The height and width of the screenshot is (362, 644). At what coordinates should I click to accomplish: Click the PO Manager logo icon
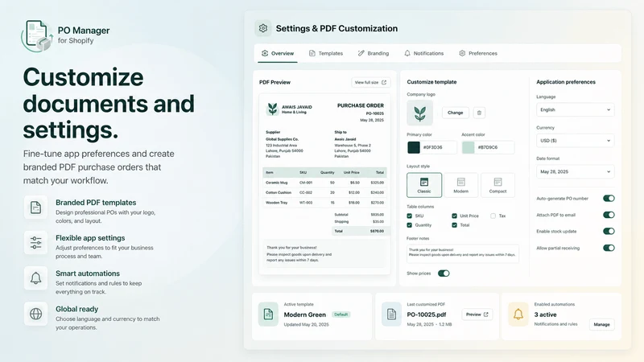tap(37, 35)
